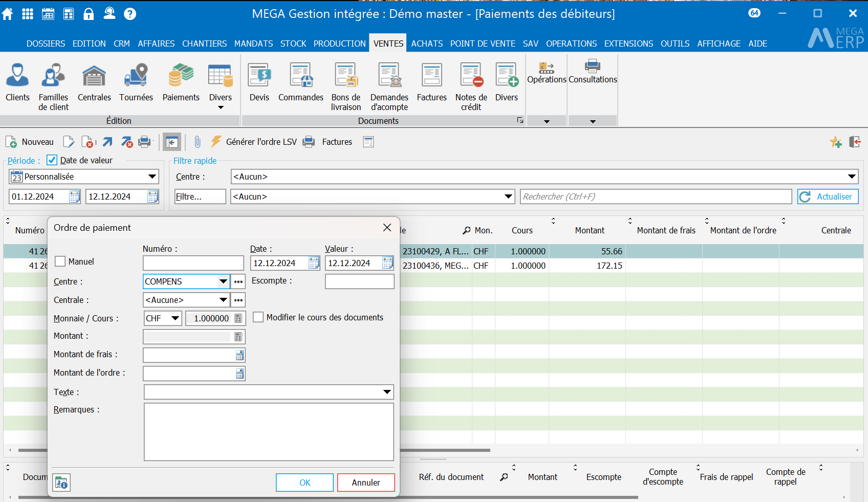Click OK in Ordre de paiement dialog
Viewport: 868px width, 502px height.
point(305,483)
